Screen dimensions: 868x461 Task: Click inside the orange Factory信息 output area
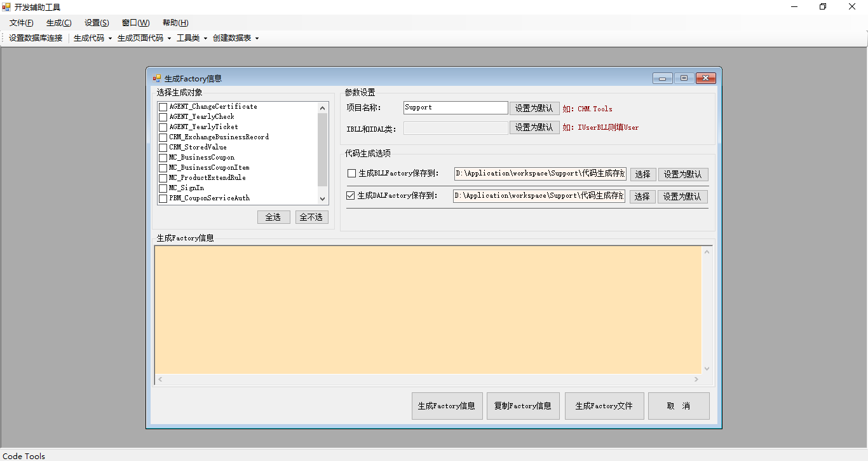(428, 310)
